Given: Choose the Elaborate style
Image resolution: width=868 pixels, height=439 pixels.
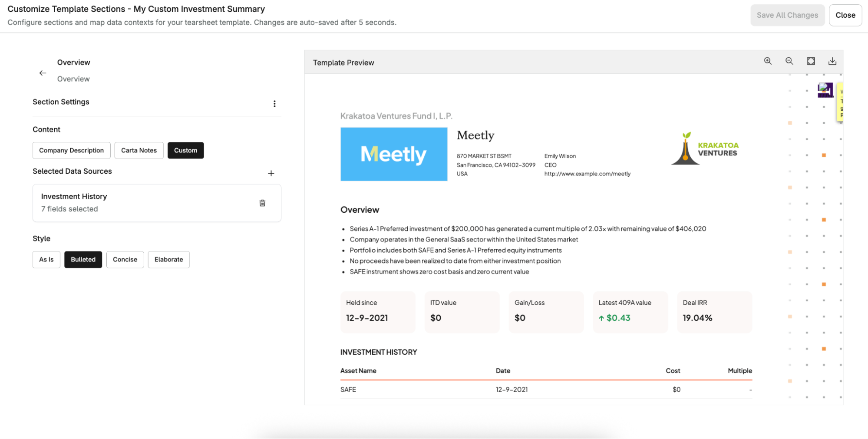Looking at the screenshot, I should click(168, 259).
